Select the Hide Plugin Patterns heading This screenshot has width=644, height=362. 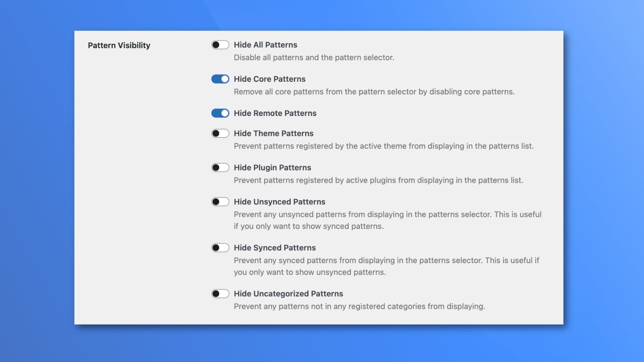272,167
